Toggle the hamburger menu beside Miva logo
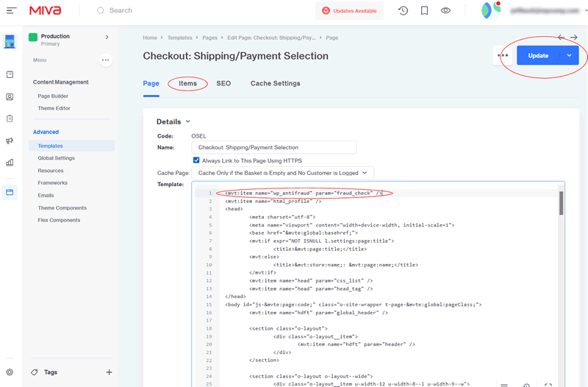 (11, 11)
